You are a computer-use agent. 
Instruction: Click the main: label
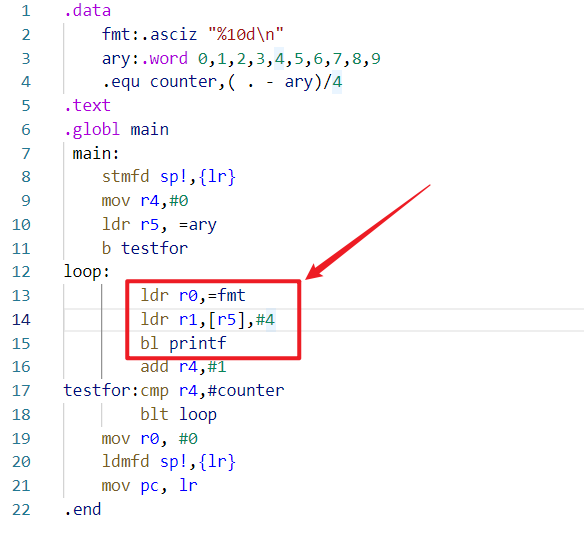coord(96,153)
